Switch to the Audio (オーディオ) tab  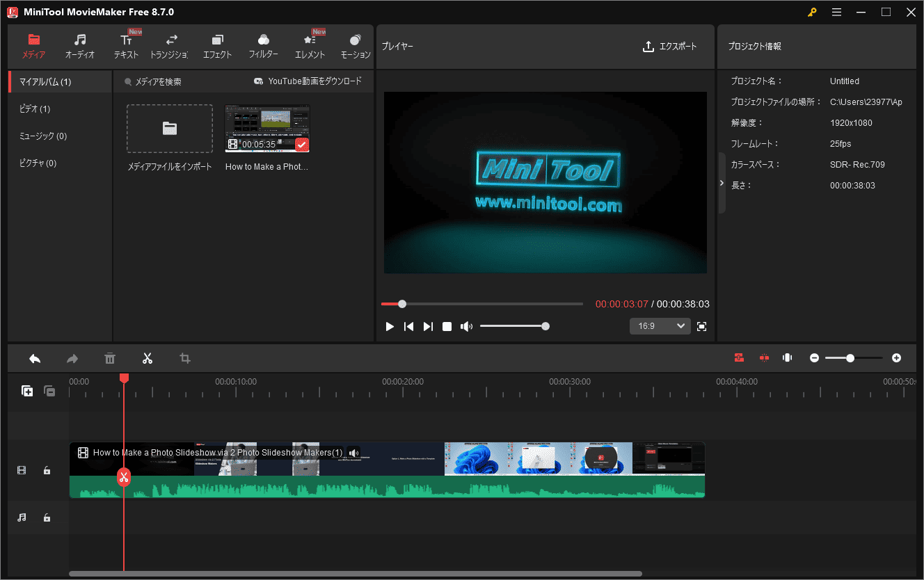tap(80, 46)
